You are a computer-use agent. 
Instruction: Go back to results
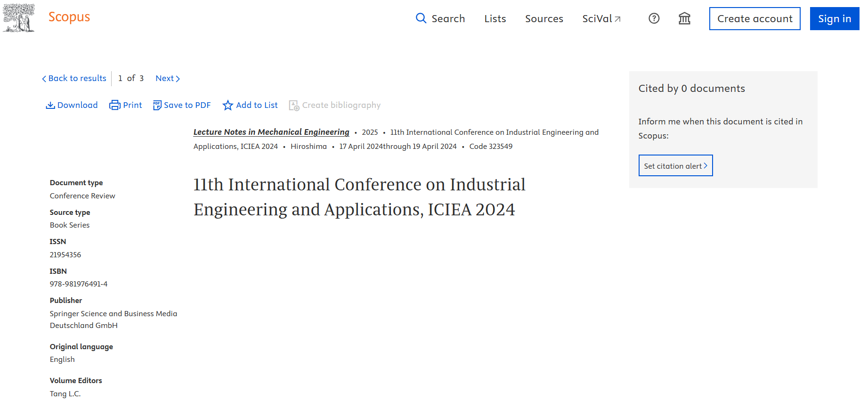74,78
